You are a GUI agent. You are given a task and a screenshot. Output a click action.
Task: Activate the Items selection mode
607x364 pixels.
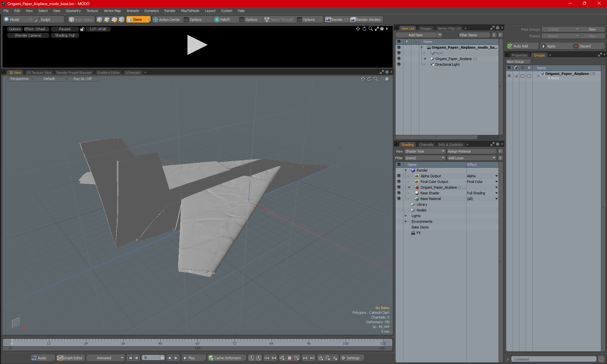(138, 20)
